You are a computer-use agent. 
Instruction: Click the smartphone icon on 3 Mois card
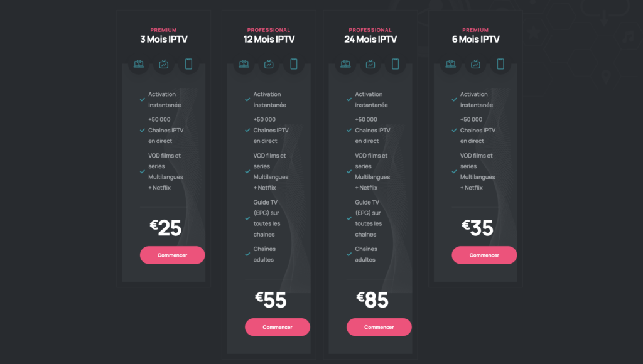[x=188, y=64]
